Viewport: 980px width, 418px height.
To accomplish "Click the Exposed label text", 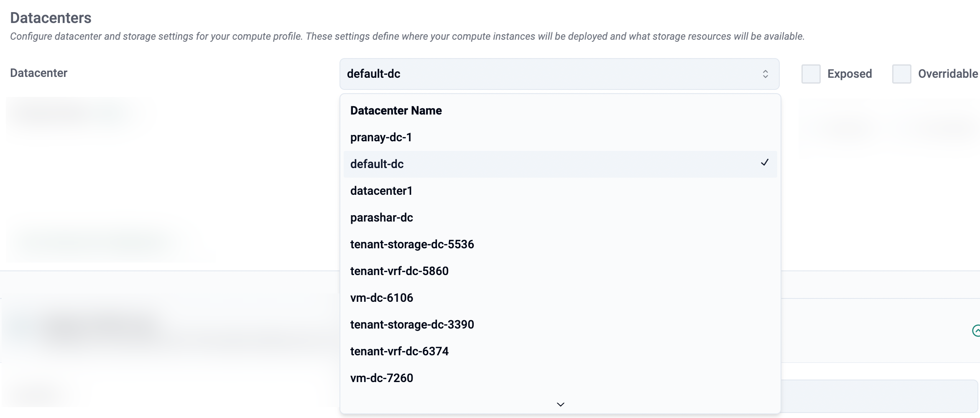I will click(x=849, y=74).
